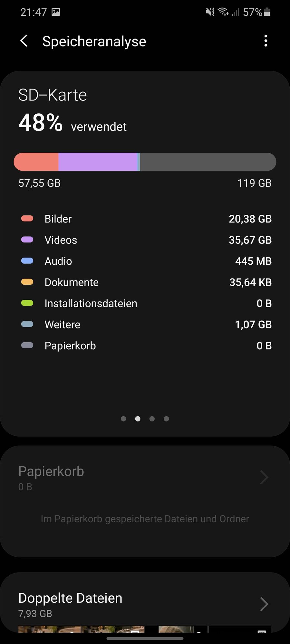This screenshot has height=644, width=290.
Task: Tap the battery indicator icon
Action: (267, 12)
